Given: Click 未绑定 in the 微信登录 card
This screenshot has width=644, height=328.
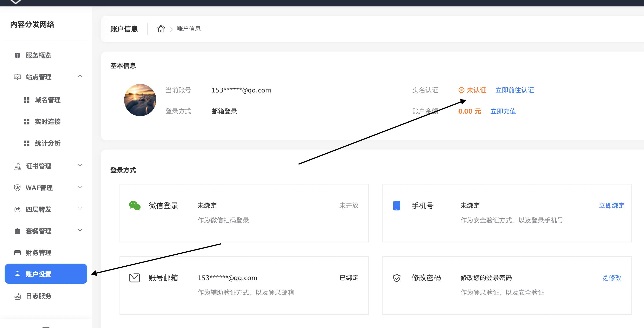Looking at the screenshot, I should pyautogui.click(x=207, y=206).
